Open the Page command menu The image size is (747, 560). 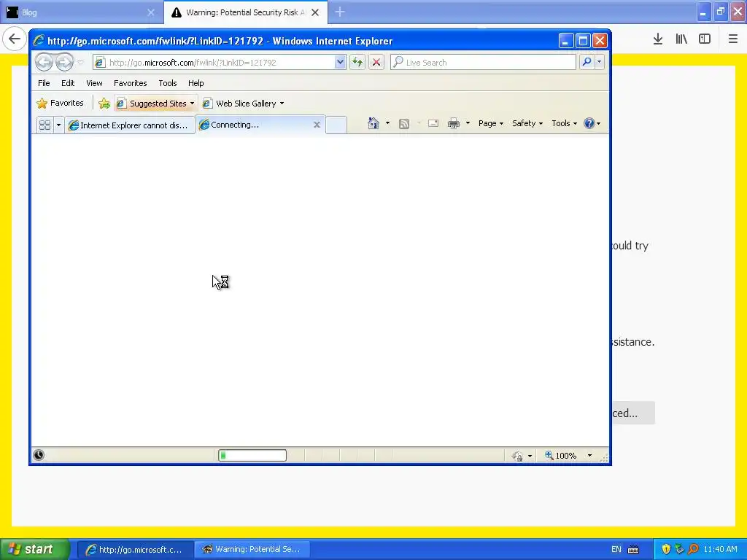tap(491, 123)
